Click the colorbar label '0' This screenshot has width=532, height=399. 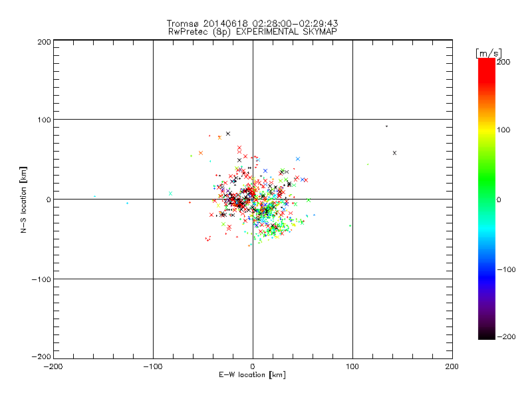(499, 200)
